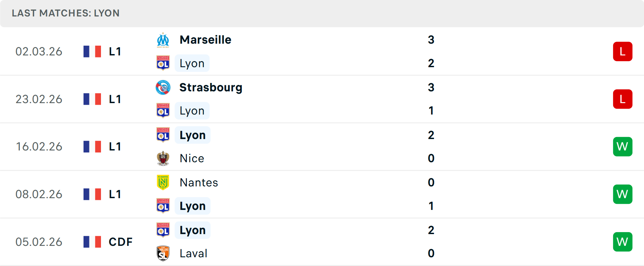Click French flag in 02.03.26 row

[92, 51]
